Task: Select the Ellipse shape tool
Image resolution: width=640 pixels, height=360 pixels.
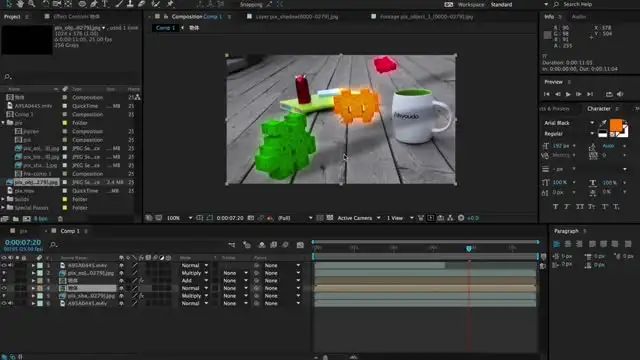Action: tap(82, 4)
